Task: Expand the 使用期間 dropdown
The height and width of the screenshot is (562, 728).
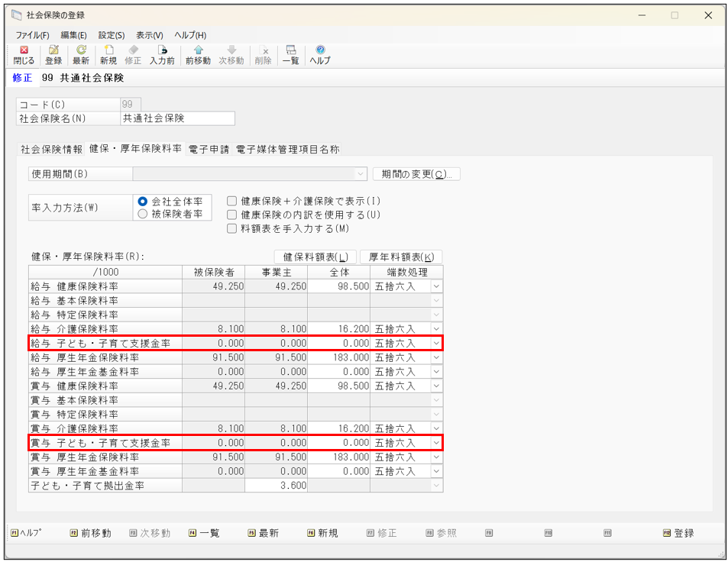Action: point(361,174)
